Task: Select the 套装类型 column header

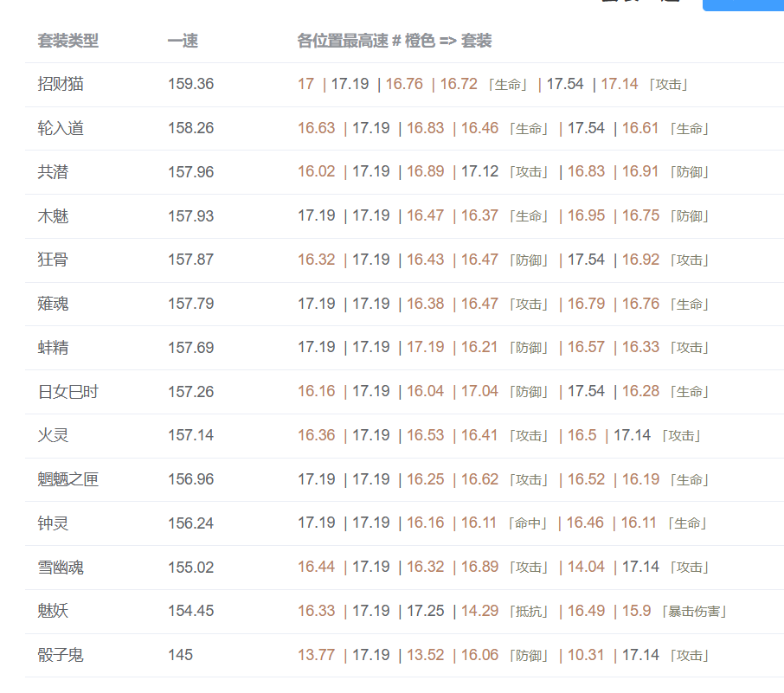Action: tap(68, 41)
